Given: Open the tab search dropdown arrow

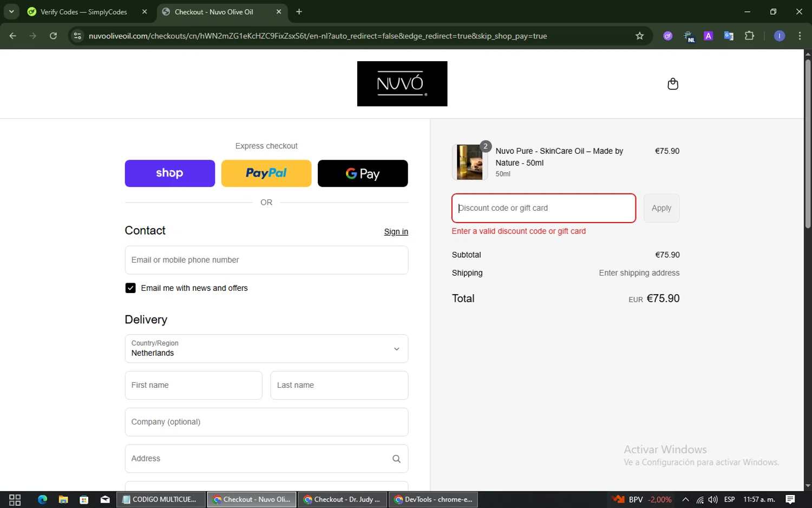Looking at the screenshot, I should point(11,11).
